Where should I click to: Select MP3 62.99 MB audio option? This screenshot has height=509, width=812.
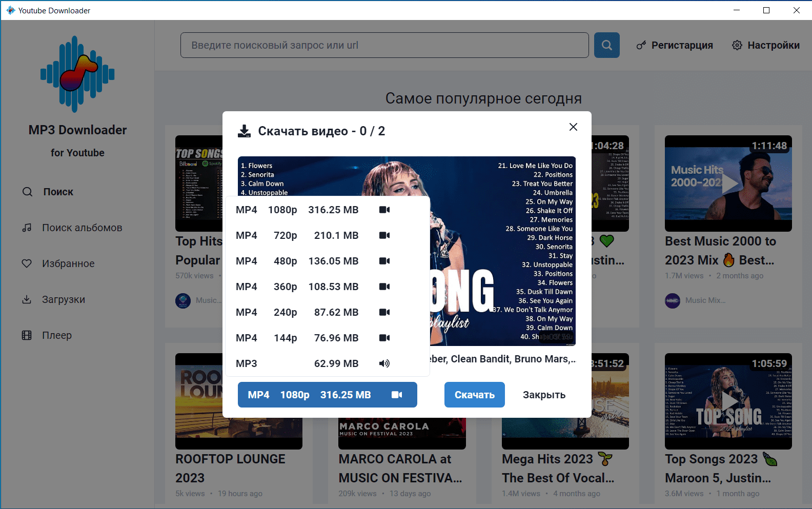point(328,363)
